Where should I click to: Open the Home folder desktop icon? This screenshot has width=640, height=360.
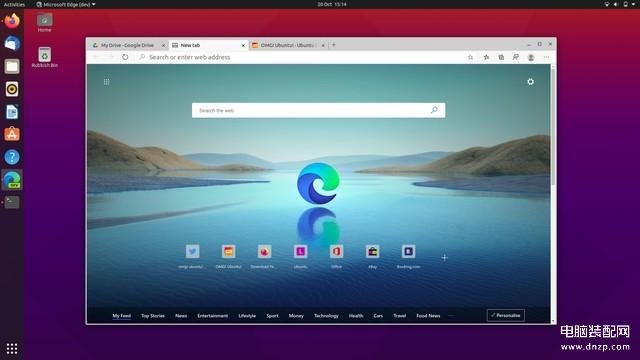[44, 22]
